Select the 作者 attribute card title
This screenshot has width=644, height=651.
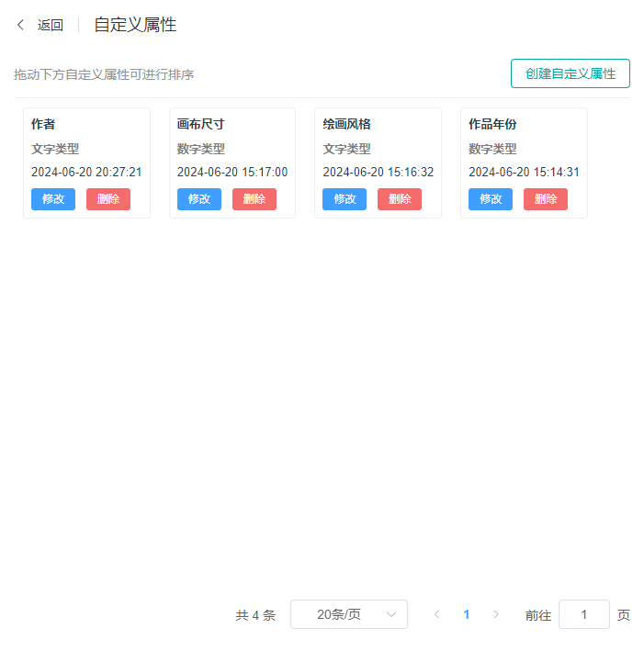43,124
